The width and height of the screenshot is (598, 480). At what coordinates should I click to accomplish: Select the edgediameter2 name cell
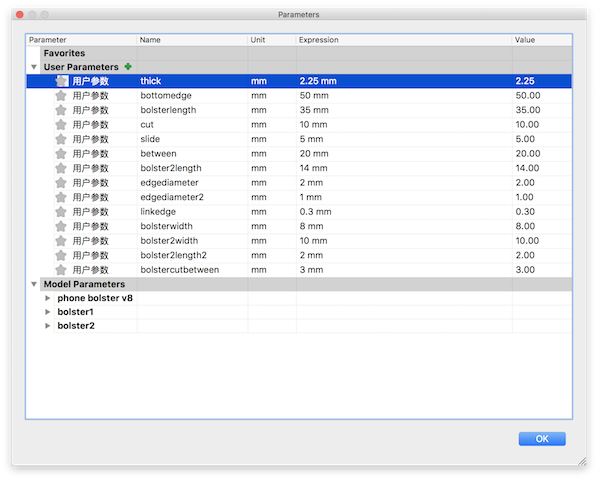(x=192, y=197)
